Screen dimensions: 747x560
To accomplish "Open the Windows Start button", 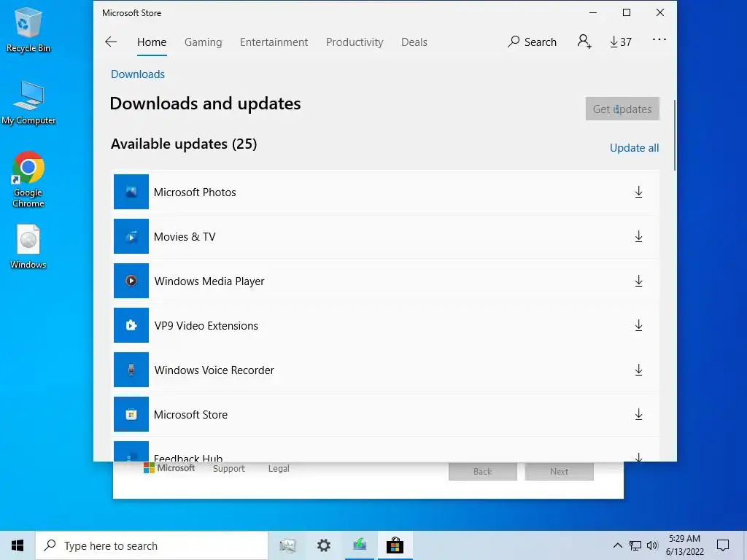I will coord(18,545).
